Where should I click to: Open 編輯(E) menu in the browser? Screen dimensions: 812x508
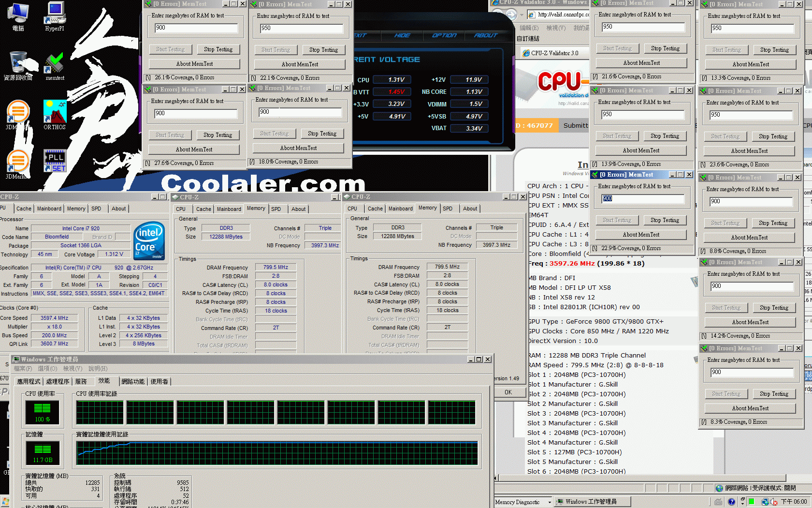click(x=529, y=28)
